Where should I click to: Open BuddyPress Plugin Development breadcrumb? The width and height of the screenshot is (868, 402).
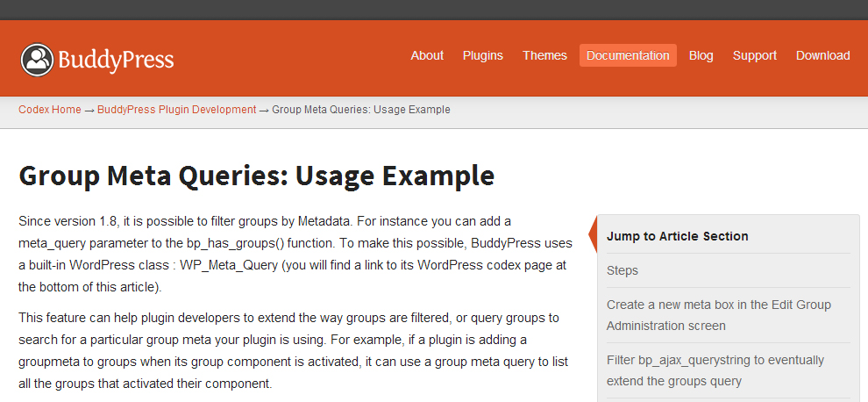coord(176,110)
